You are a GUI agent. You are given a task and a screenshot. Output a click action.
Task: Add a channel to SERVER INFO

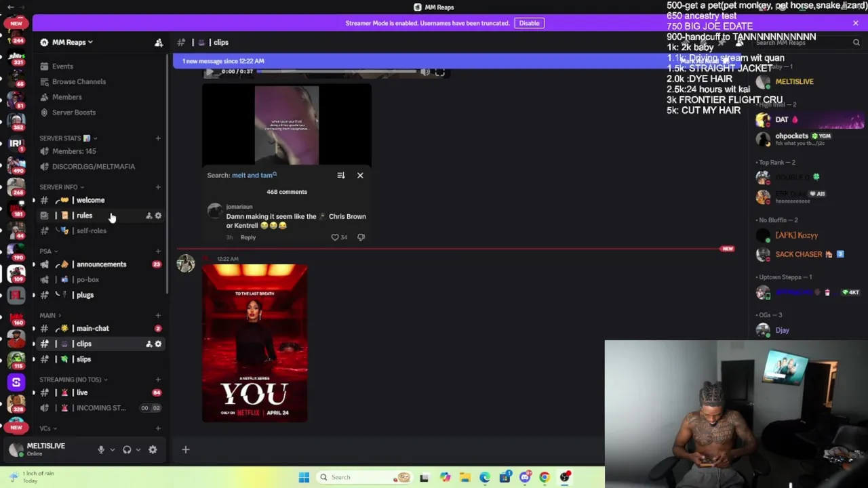point(158,187)
